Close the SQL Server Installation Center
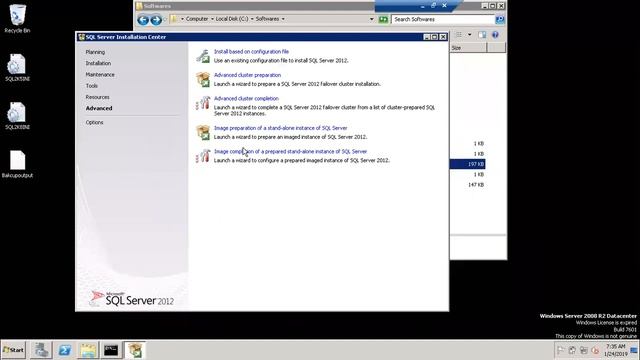Image resolution: width=640 pixels, height=360 pixels. 443,37
